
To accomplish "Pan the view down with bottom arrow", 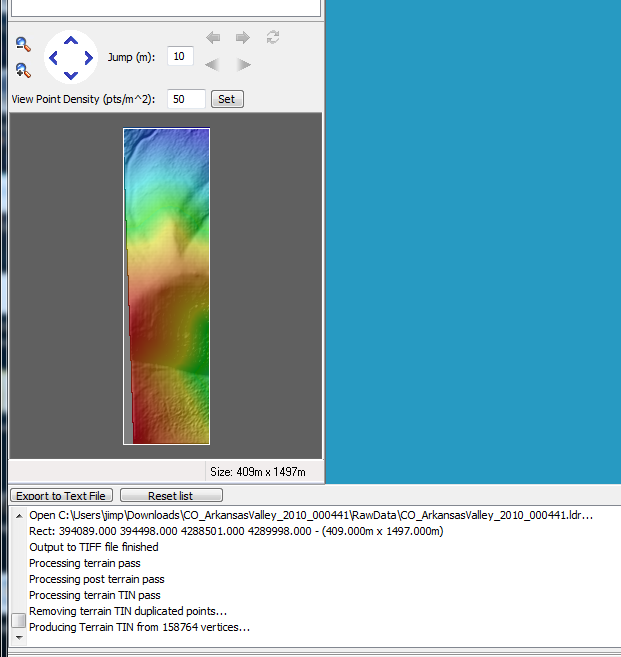I will 71,74.
